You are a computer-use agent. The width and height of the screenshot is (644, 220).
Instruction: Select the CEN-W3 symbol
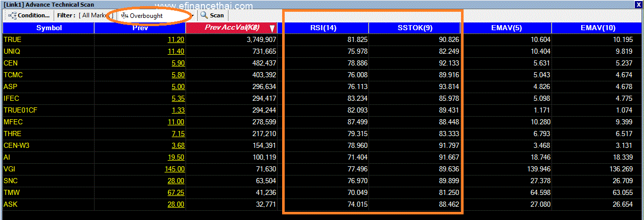pyautogui.click(x=17, y=145)
